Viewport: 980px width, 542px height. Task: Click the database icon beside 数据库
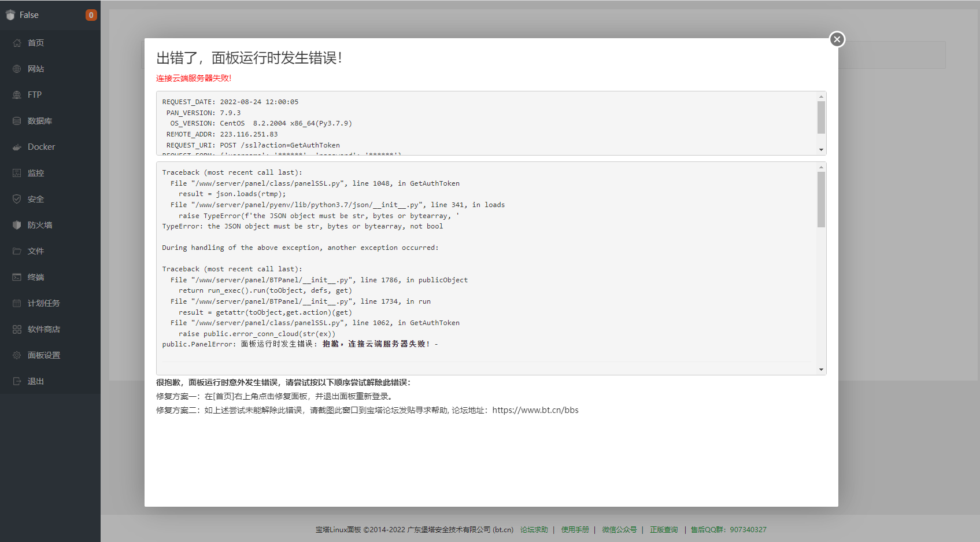coord(17,121)
